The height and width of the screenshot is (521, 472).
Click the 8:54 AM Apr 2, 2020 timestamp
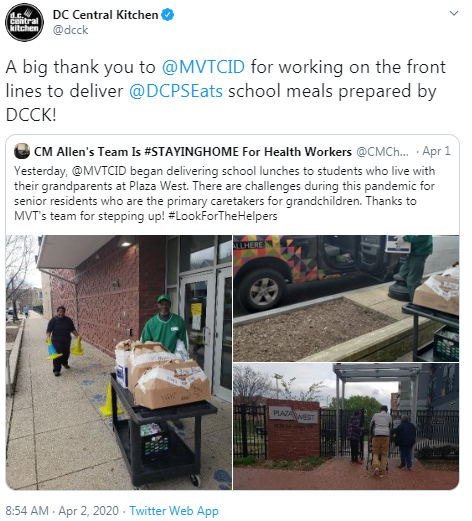click(62, 511)
